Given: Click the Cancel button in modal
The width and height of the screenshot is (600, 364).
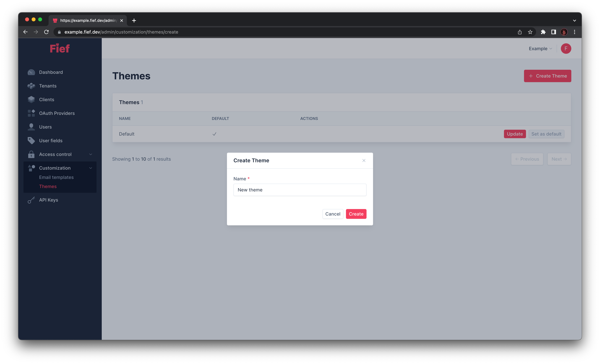Looking at the screenshot, I should click(333, 214).
